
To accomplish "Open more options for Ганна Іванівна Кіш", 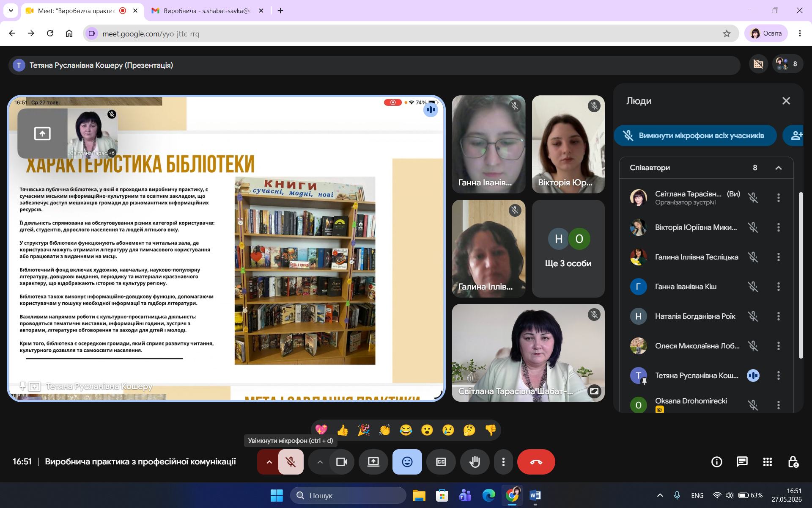I will (778, 287).
